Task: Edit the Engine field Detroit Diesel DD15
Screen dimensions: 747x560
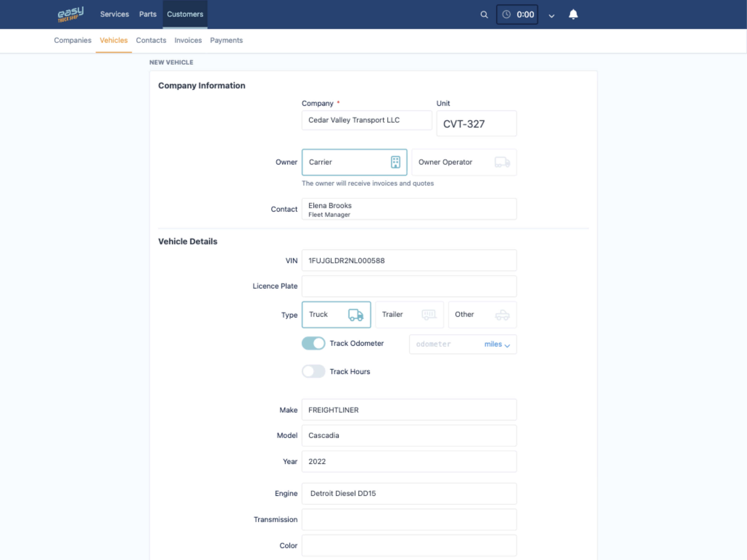Action: click(x=409, y=494)
